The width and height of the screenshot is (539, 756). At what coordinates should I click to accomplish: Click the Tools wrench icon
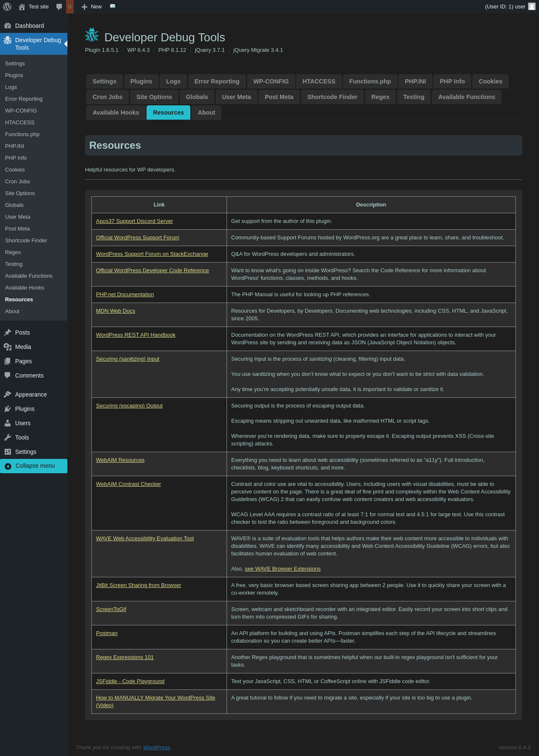click(8, 437)
